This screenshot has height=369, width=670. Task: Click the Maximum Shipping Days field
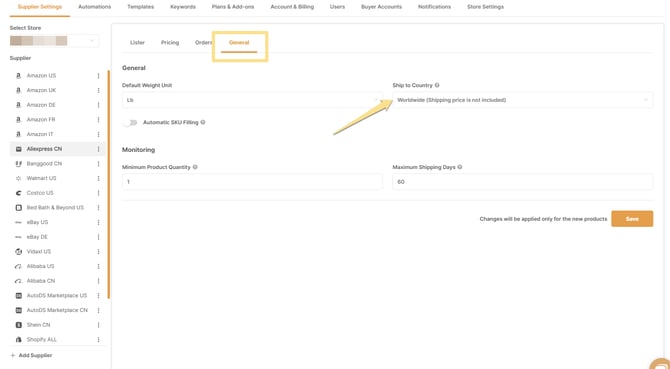click(523, 182)
